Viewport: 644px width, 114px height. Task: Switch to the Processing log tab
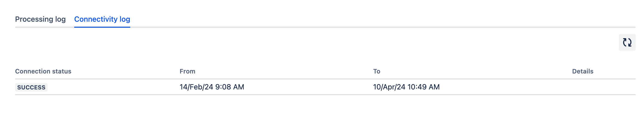[x=40, y=19]
